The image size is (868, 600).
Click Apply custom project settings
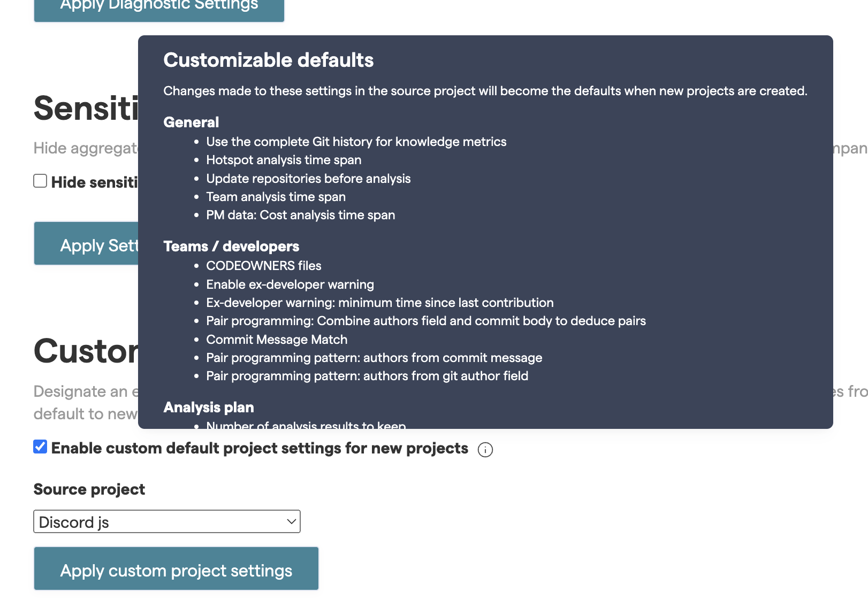(x=176, y=569)
